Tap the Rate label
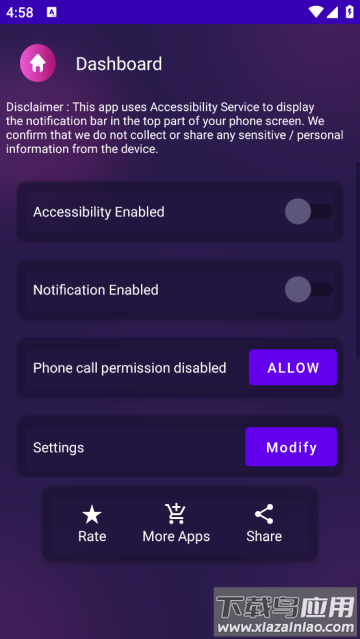 click(x=92, y=536)
